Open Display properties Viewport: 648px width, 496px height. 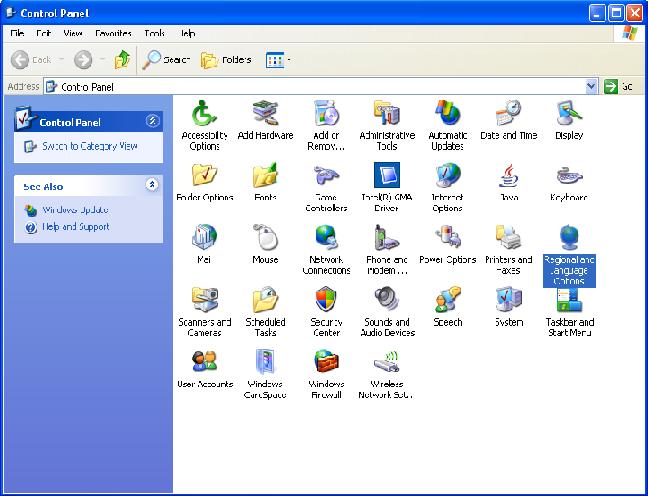click(569, 120)
